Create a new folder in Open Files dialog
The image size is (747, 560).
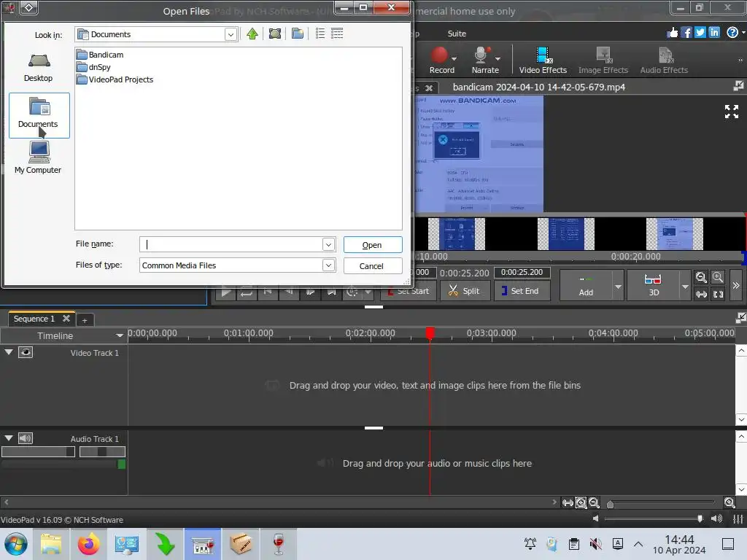pyautogui.click(x=298, y=34)
